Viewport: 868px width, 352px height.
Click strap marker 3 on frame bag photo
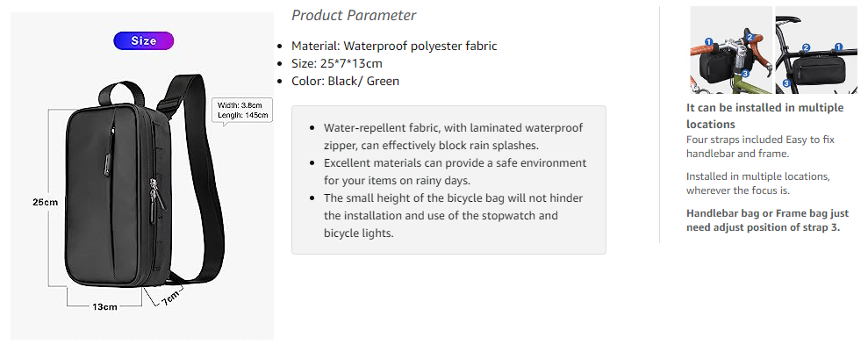786,83
